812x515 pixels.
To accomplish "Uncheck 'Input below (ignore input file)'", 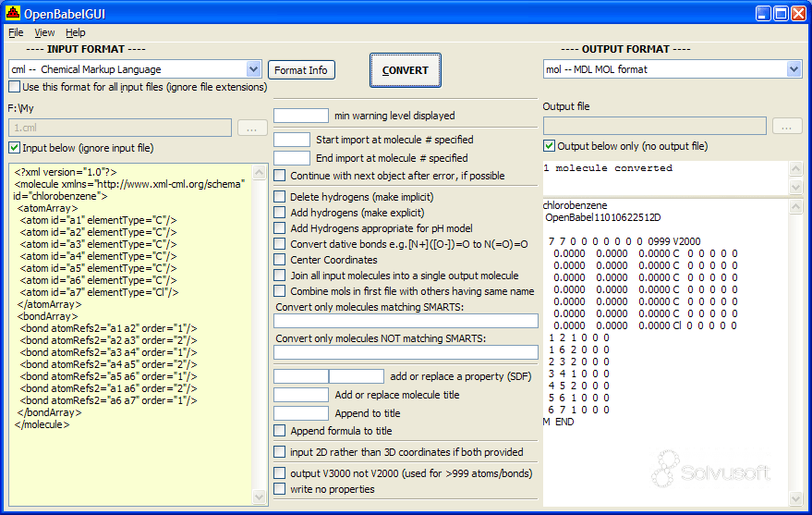I will (15, 148).
